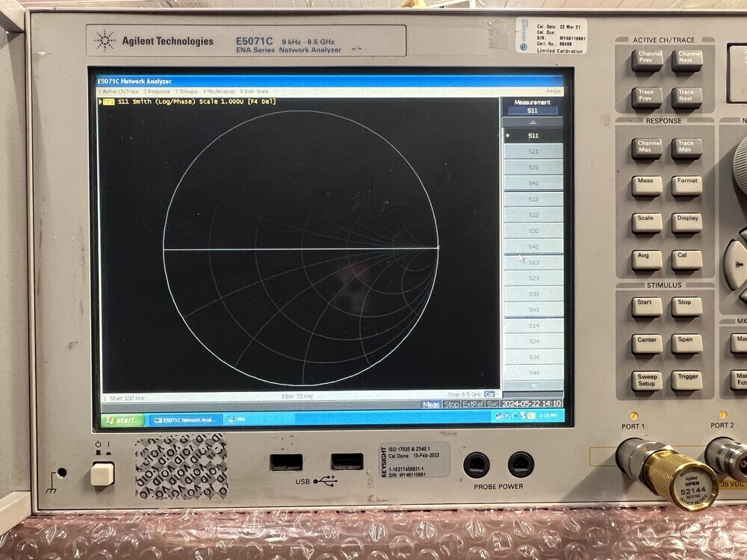This screenshot has width=747, height=560.
Task: Select the S21 measurement softkey
Action: [533, 152]
